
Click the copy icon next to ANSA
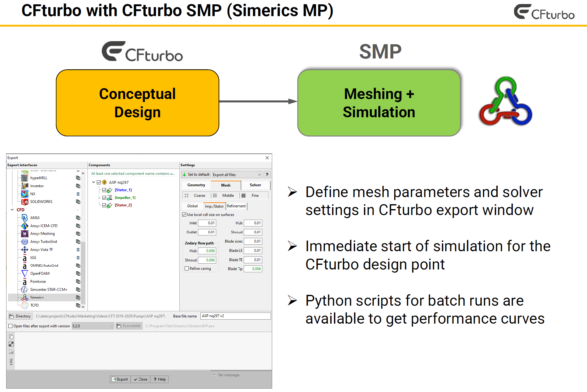pyautogui.click(x=78, y=218)
